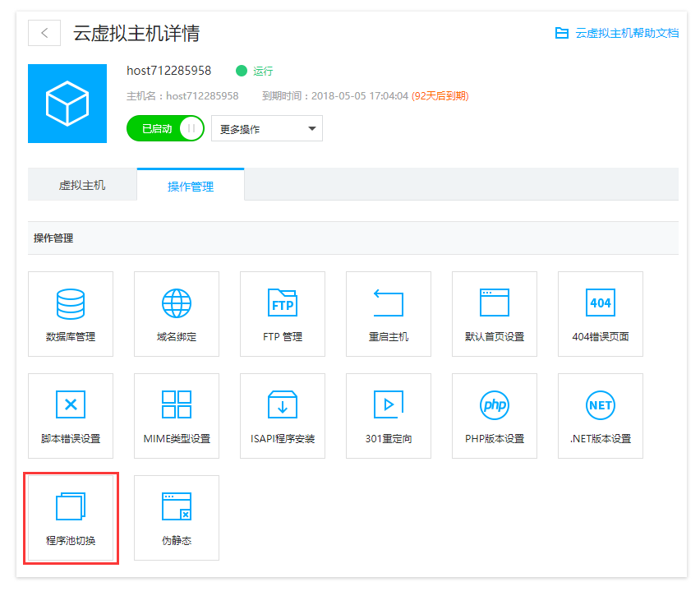
Task: Expand the 更多操作 dropdown
Action: [x=267, y=129]
